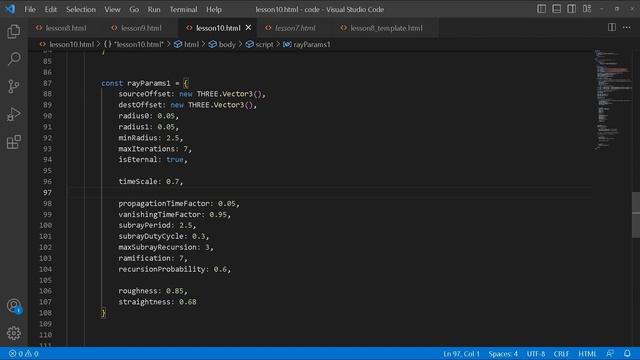Click Ln 97, Col 1 status entry

click(x=462, y=353)
